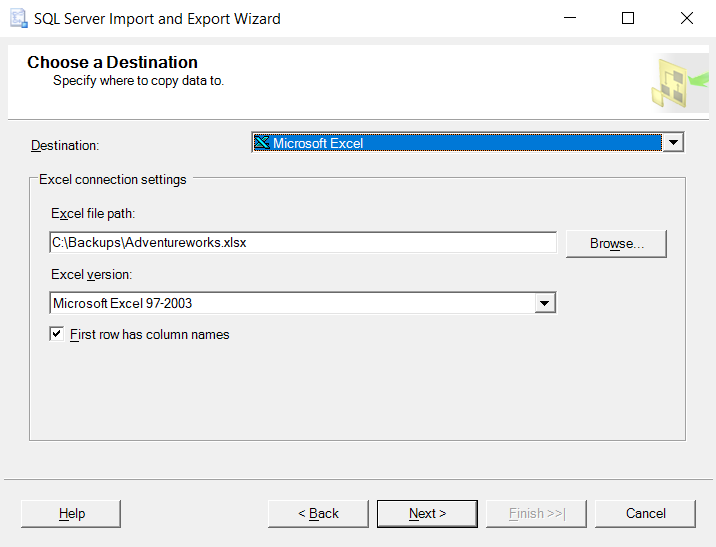716x547 pixels.
Task: Go Back to the previous wizard page
Action: [318, 514]
